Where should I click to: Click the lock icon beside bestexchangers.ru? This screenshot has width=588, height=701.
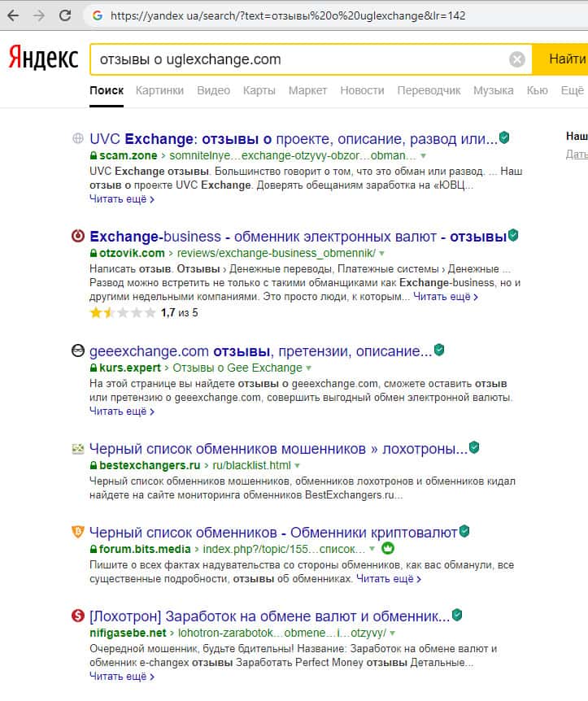93,465
